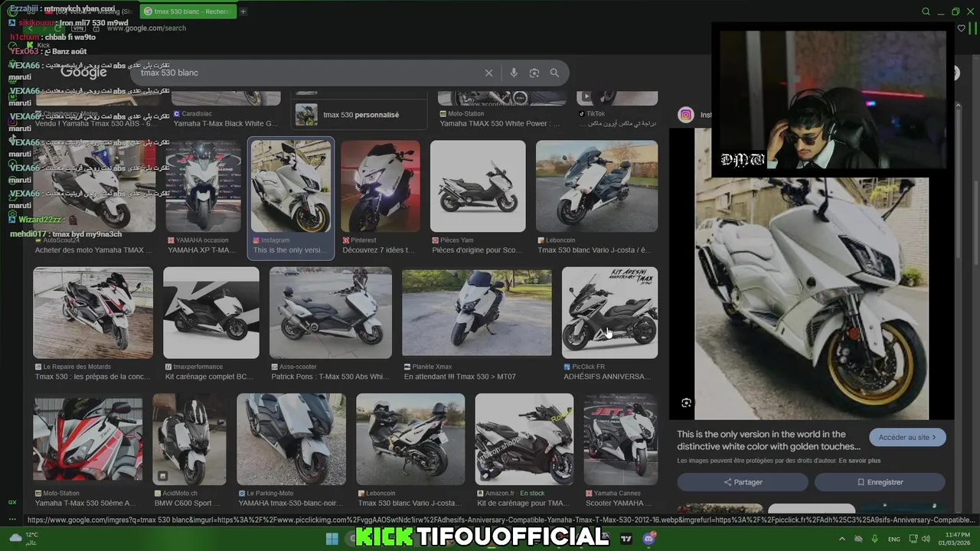Open the Le Parking-Moto 'YAMAHA tmax-530-blanc-noir' thumbnail
The height and width of the screenshot is (551, 980).
click(x=291, y=439)
